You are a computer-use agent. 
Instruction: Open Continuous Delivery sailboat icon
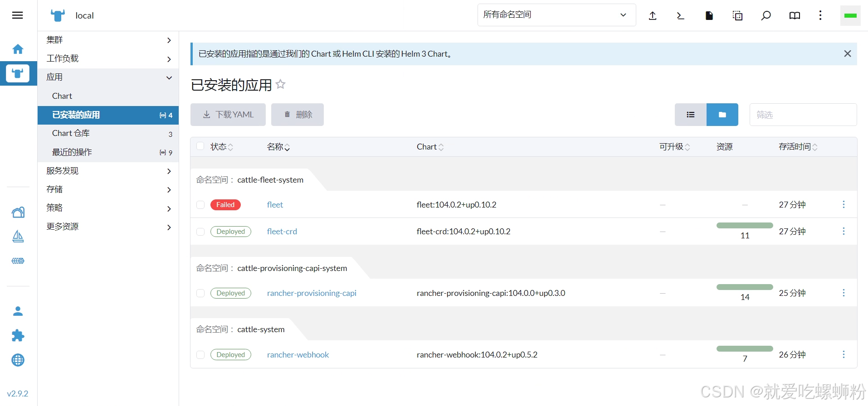(x=18, y=237)
